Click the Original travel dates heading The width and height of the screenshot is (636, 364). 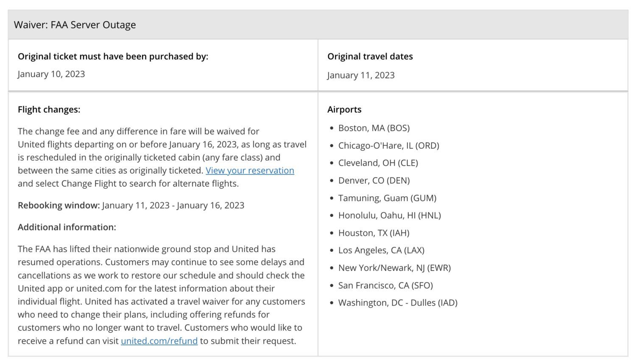370,56
